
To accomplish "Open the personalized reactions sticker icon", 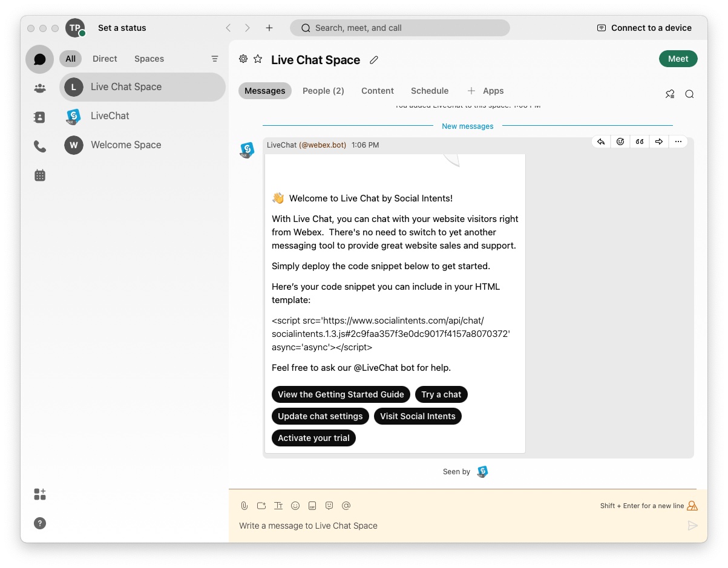I will 329,506.
